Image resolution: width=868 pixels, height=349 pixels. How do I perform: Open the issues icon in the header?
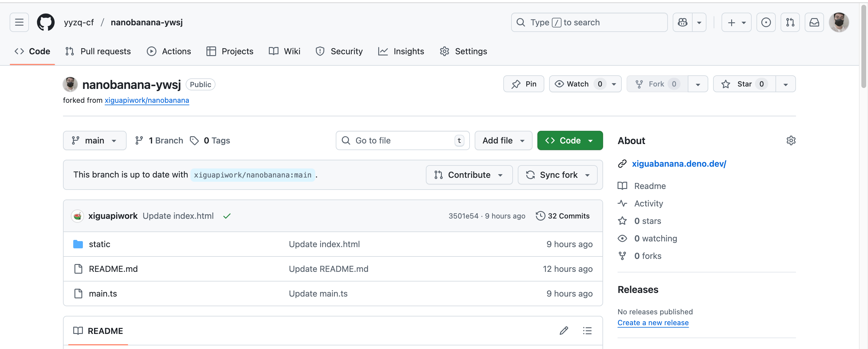click(x=766, y=22)
